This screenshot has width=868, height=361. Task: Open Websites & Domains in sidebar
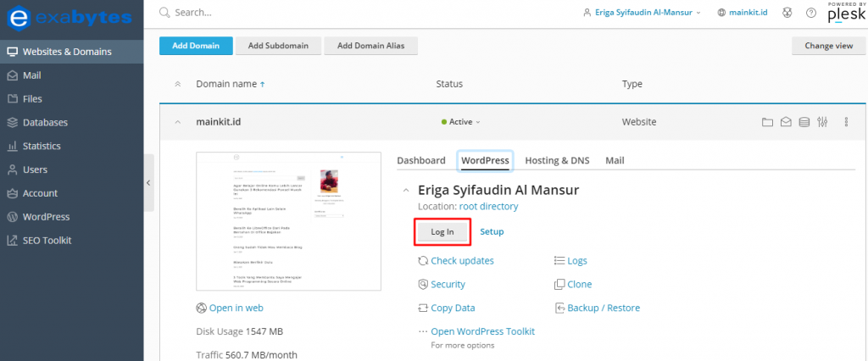click(71, 52)
